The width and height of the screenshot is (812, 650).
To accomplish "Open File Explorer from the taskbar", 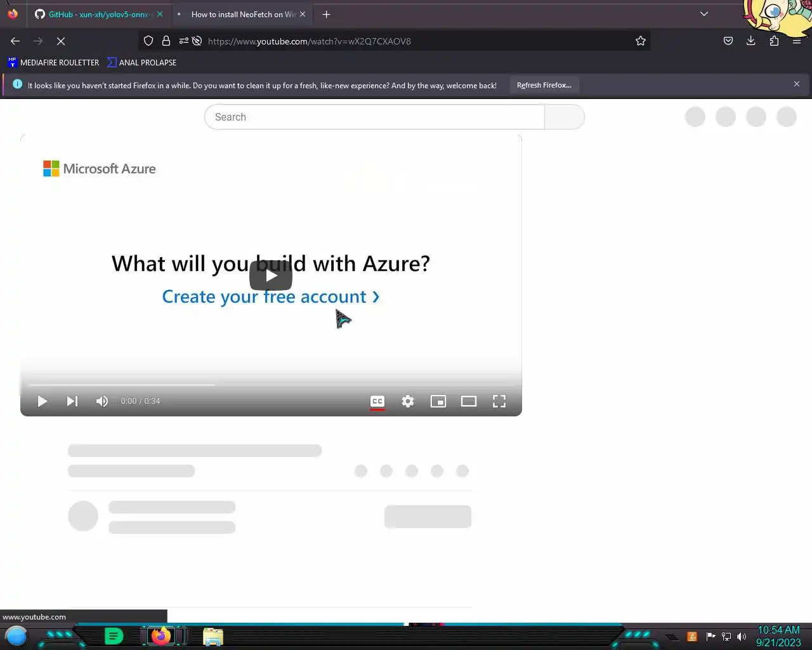I will (x=213, y=636).
